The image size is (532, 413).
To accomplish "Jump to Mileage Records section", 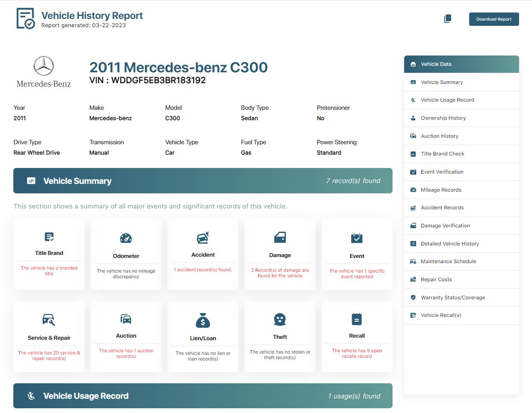I will tap(461, 190).
